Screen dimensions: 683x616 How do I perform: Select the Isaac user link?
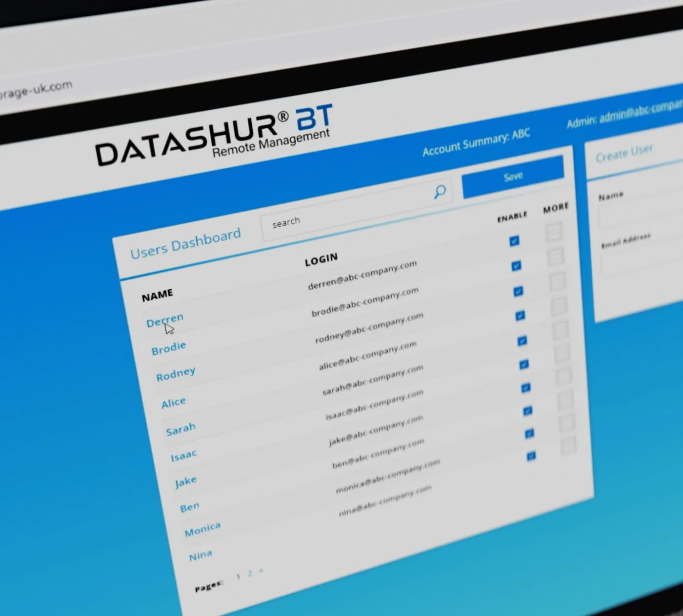click(x=183, y=456)
